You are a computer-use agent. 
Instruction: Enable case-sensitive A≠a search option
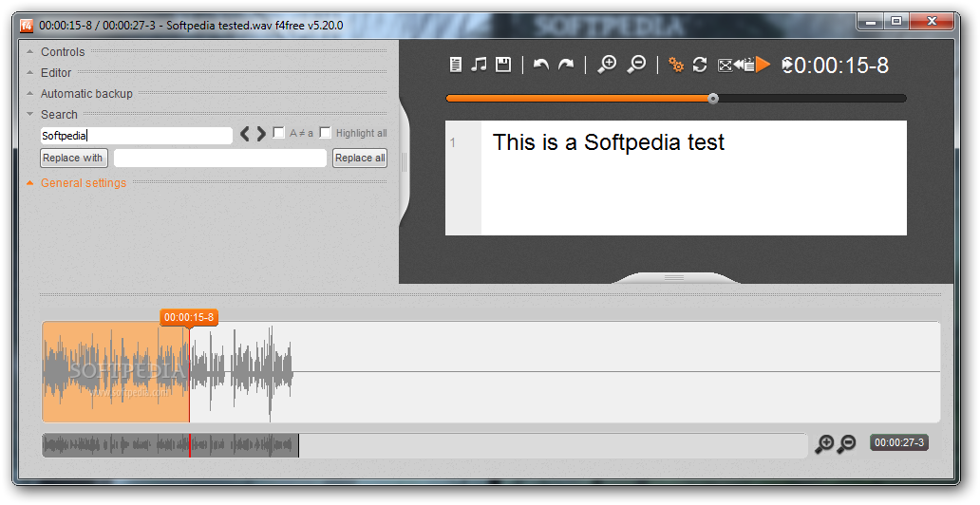pos(279,133)
